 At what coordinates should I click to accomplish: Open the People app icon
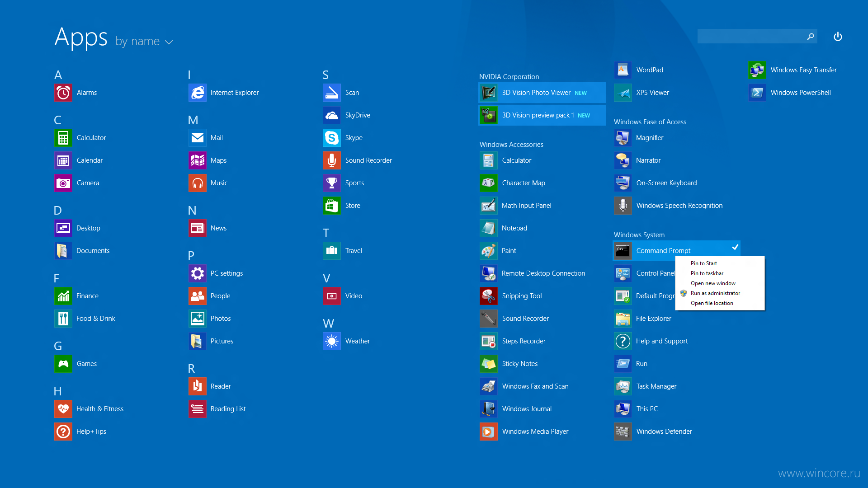(x=198, y=296)
